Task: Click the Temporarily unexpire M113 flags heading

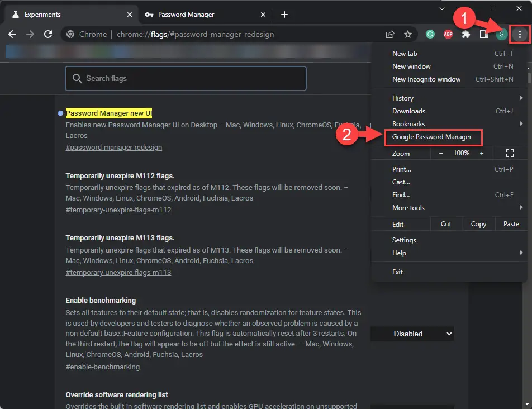Action: [120, 238]
